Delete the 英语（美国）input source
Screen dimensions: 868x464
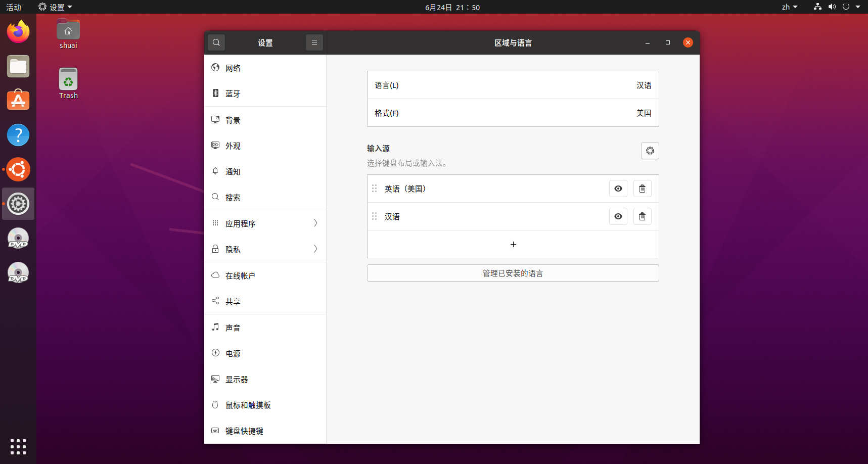[x=642, y=189]
